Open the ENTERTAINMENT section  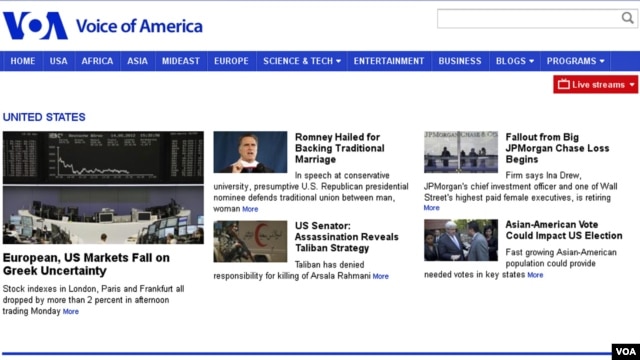[x=389, y=61]
